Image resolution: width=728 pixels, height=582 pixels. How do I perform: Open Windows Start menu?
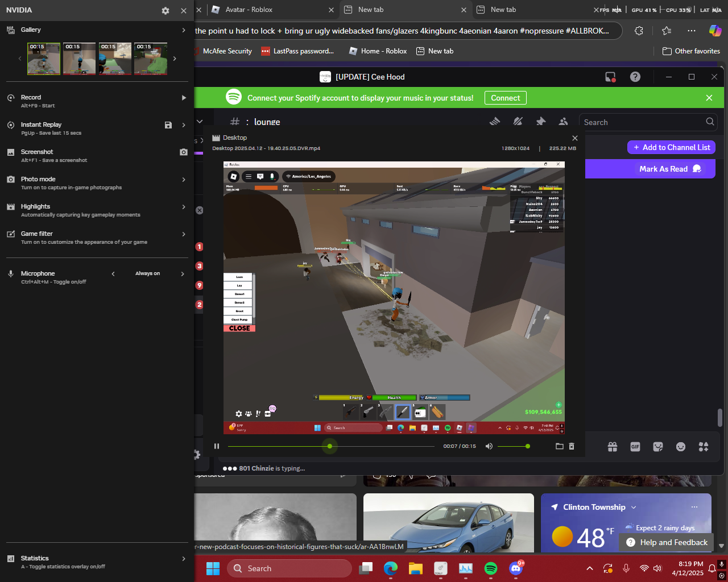(213, 568)
